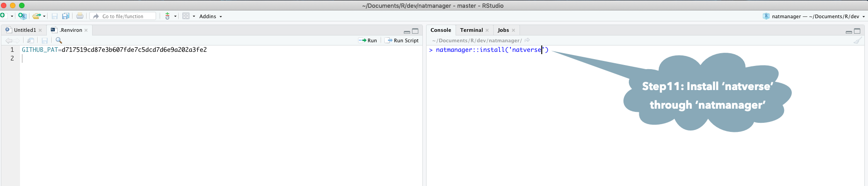Switch to the Terminal tab
The image size is (868, 186).
471,30
